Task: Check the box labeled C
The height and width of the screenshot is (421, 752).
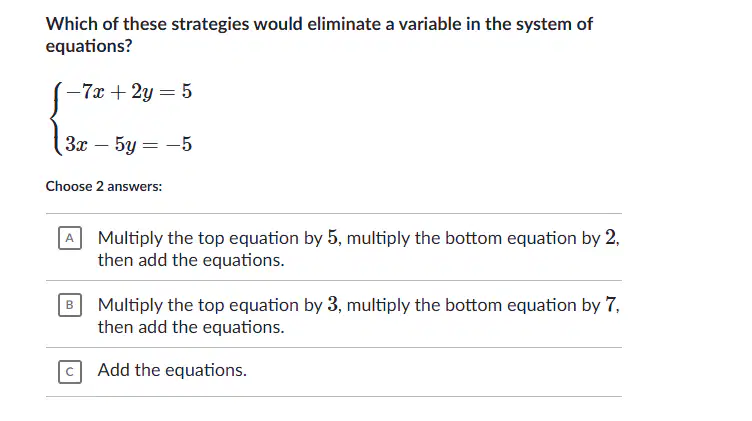Action: pos(70,372)
